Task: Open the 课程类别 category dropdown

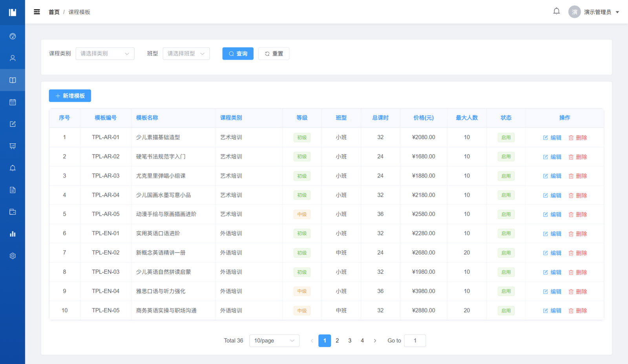Action: [x=105, y=53]
